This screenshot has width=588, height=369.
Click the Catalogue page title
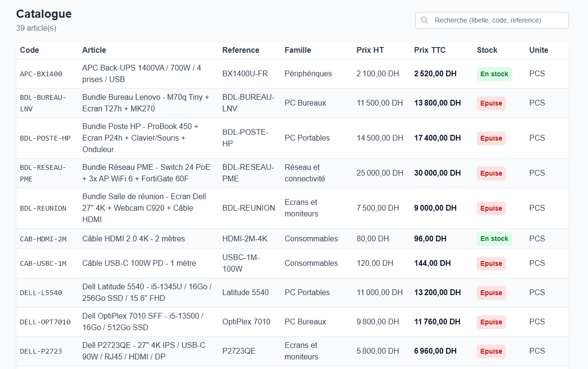click(44, 14)
